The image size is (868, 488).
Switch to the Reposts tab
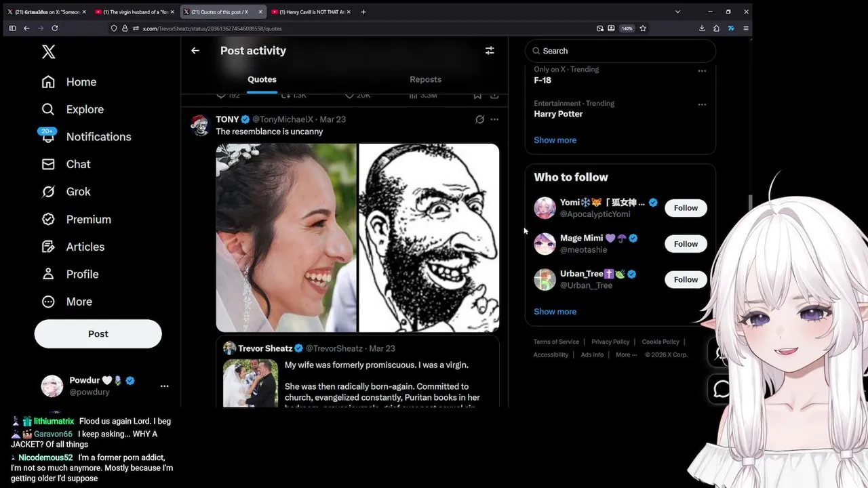(x=425, y=79)
